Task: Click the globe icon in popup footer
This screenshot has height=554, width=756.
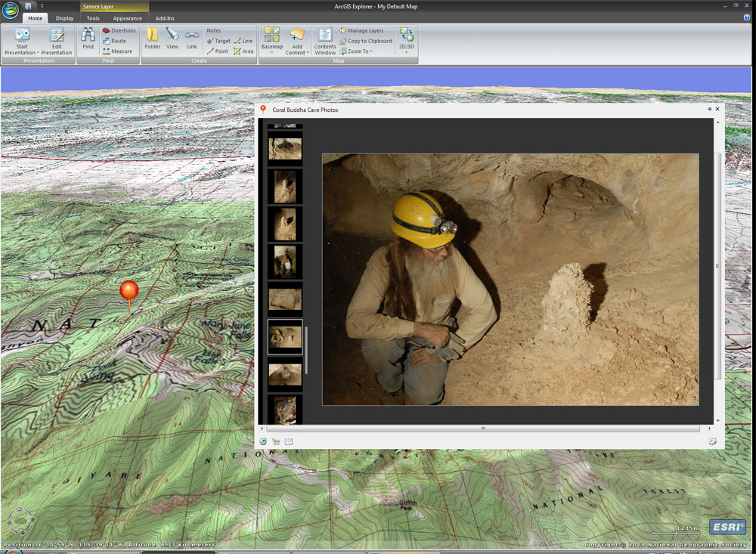Action: [x=263, y=441]
